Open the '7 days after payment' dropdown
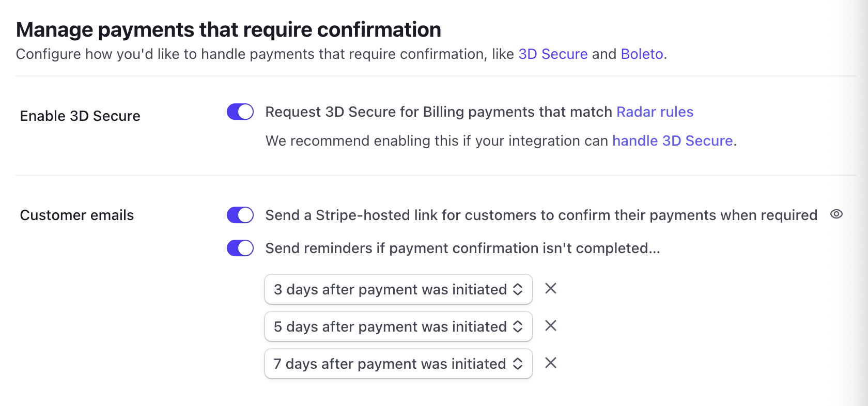Screen dimensions: 868x406 (x=398, y=363)
